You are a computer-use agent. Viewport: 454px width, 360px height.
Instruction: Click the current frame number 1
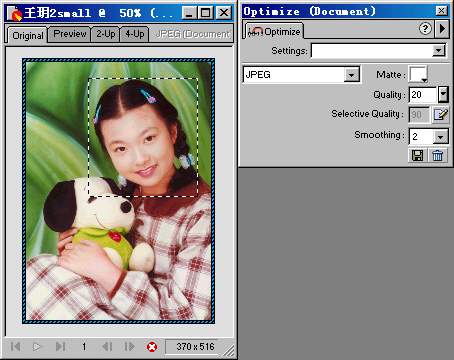tap(84, 347)
